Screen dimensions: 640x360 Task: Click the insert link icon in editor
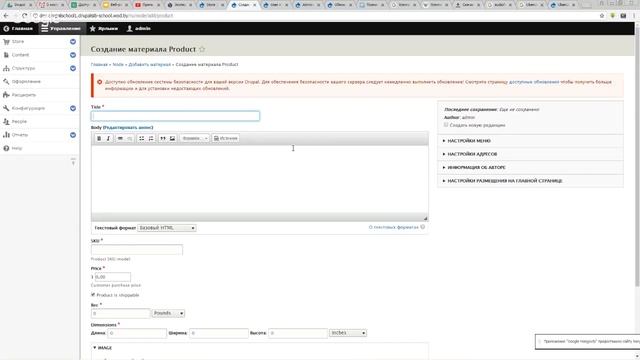click(120, 138)
